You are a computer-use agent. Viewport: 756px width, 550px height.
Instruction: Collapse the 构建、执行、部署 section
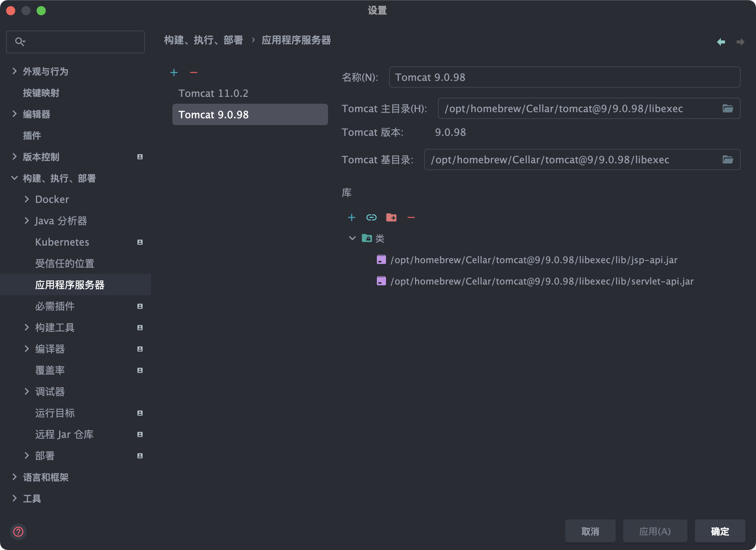(x=14, y=178)
